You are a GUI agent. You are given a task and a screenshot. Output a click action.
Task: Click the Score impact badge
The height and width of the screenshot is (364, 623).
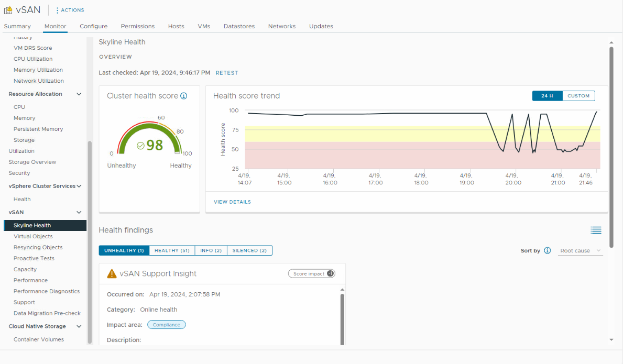tap(312, 273)
